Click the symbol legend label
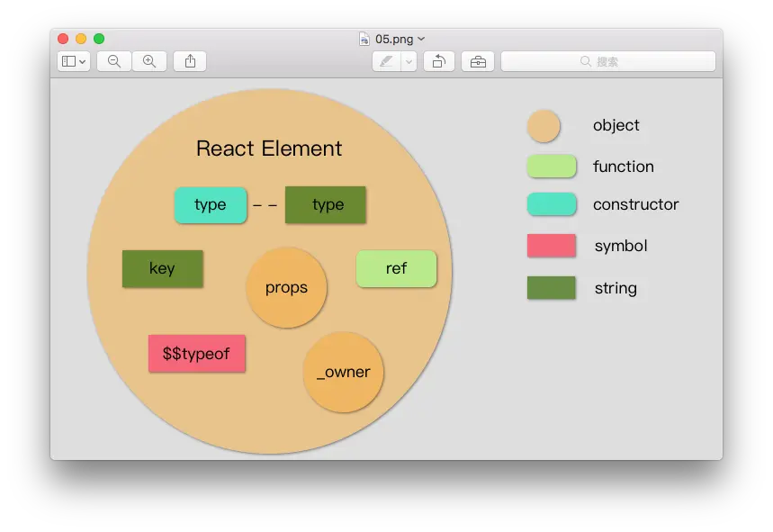This screenshot has width=773, height=532. (621, 246)
